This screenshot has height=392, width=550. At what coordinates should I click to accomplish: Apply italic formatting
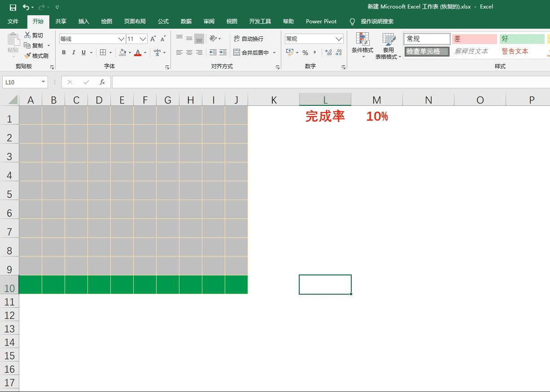coord(74,52)
